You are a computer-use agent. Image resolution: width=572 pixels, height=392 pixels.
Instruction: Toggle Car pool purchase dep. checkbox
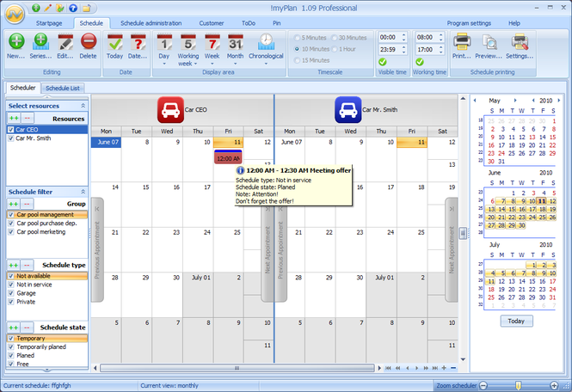pyautogui.click(x=11, y=224)
